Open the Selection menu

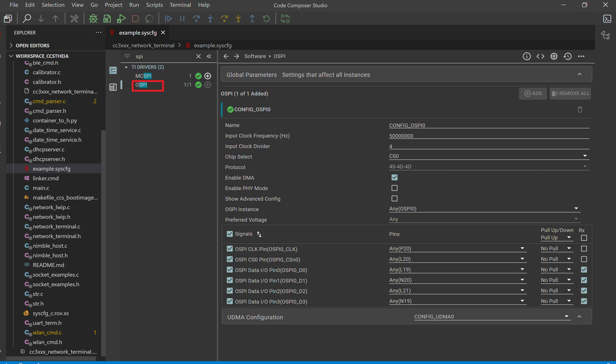tap(53, 5)
